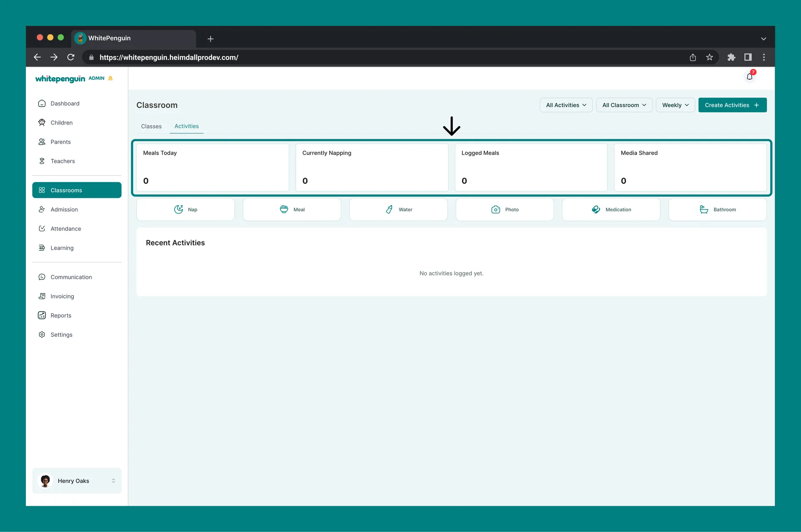Click the Logged Meals card
801x532 pixels.
531,168
